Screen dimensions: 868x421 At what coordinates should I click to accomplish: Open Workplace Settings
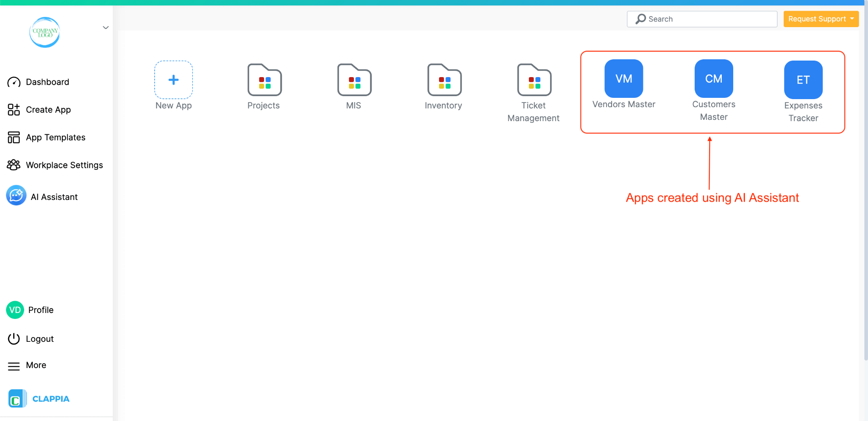pos(64,165)
